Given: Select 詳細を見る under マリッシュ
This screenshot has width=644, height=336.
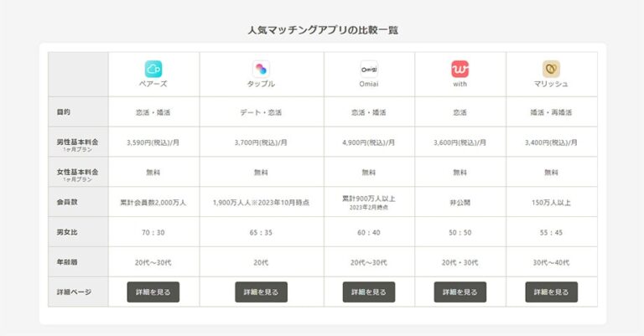Looking at the screenshot, I should (x=551, y=292).
